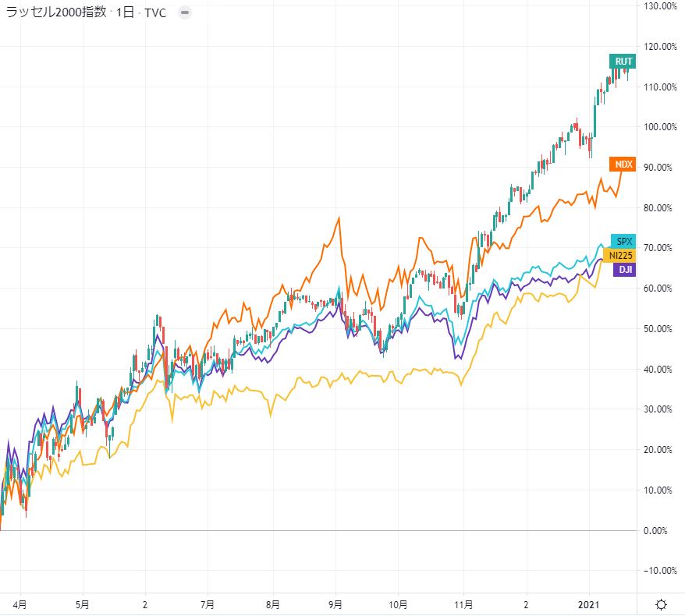This screenshot has height=616, width=685.
Task: Click the 0.00% baseline axis value
Action: (x=661, y=530)
